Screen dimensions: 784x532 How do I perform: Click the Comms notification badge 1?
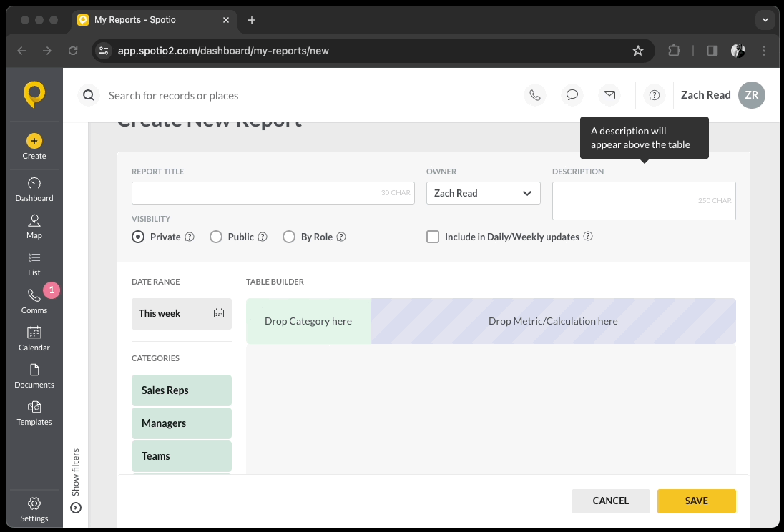pos(51,290)
